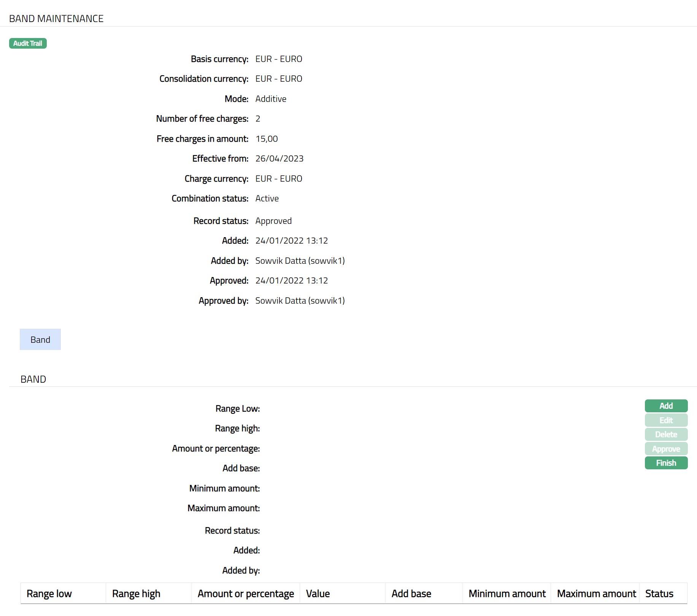This screenshot has width=697, height=616.
Task: Click the Add button
Action: point(666,406)
